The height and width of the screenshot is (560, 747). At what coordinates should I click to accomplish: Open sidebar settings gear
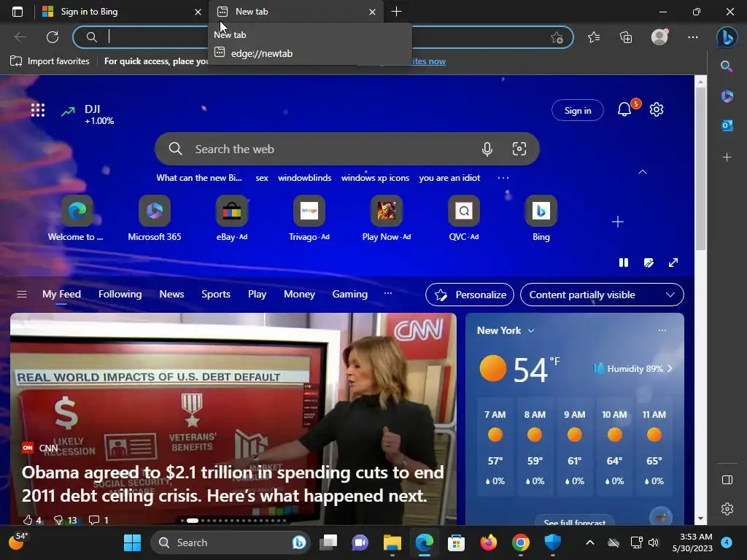(727, 508)
